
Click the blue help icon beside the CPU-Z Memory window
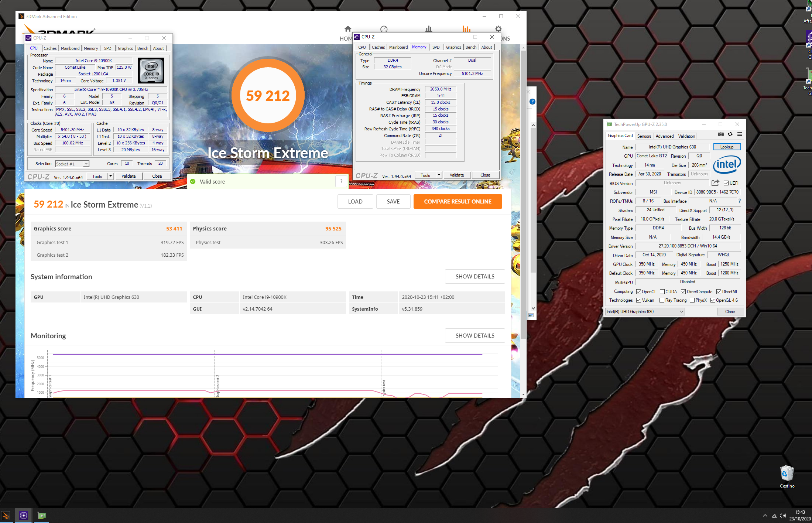coord(532,102)
